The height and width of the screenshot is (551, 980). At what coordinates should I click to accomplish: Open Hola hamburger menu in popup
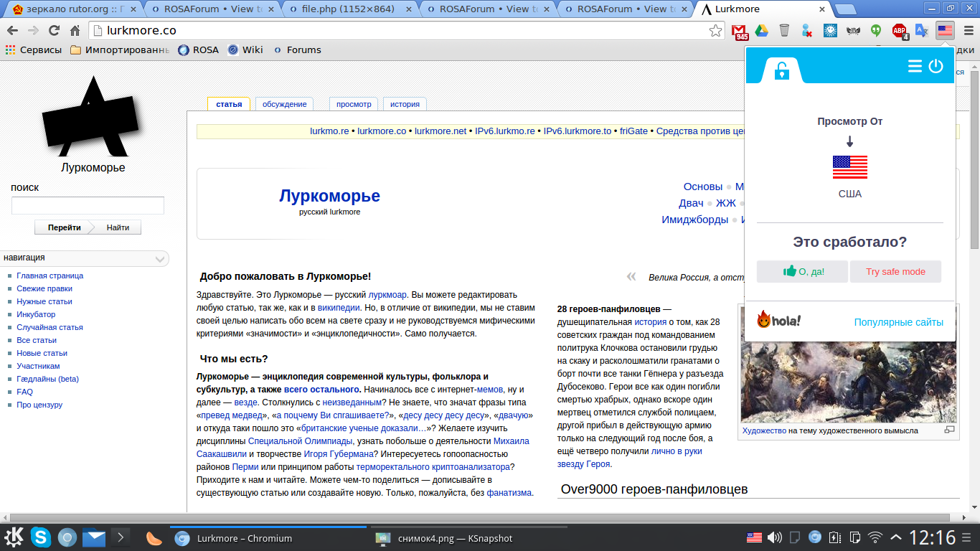pyautogui.click(x=915, y=66)
